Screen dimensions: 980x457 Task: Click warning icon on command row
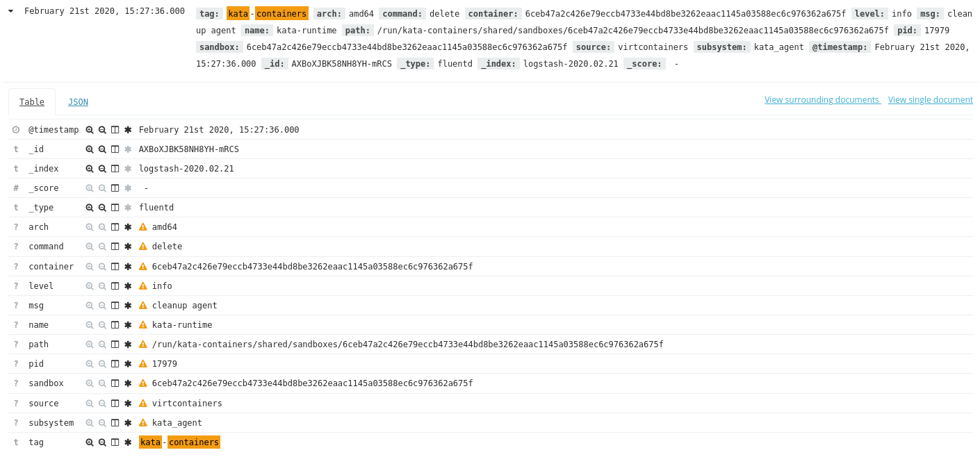143,247
